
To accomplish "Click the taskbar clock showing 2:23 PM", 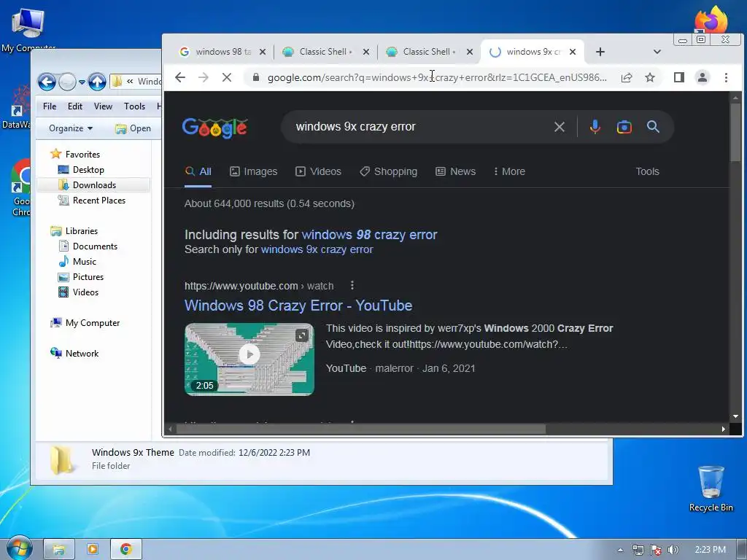I will coord(710,550).
